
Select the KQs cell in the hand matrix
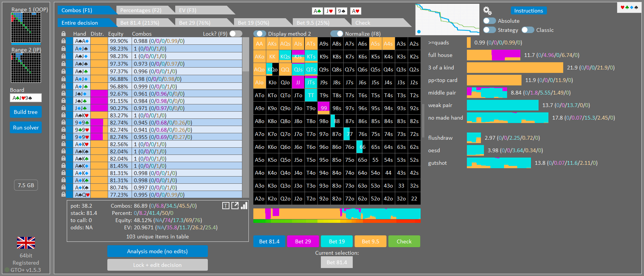285,57
